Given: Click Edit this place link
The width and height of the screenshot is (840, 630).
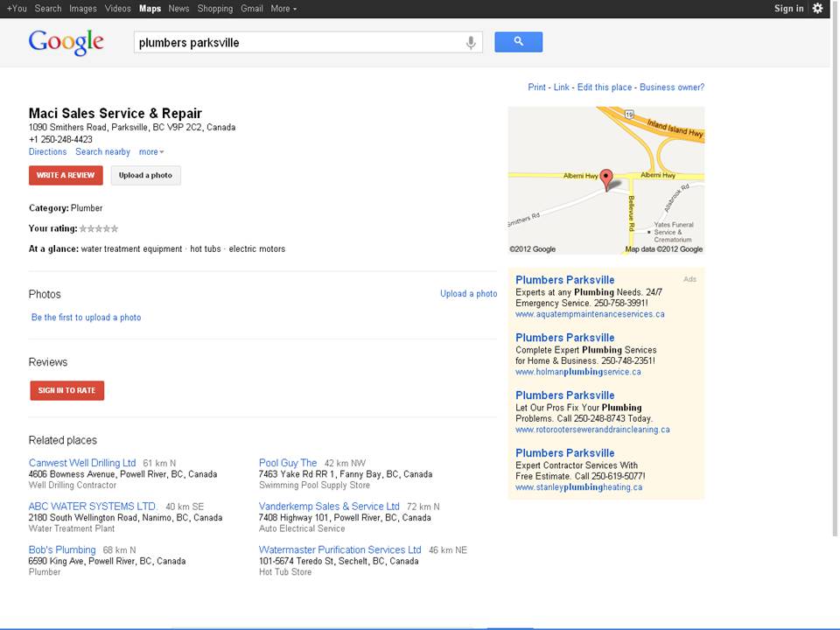Looking at the screenshot, I should (x=605, y=87).
